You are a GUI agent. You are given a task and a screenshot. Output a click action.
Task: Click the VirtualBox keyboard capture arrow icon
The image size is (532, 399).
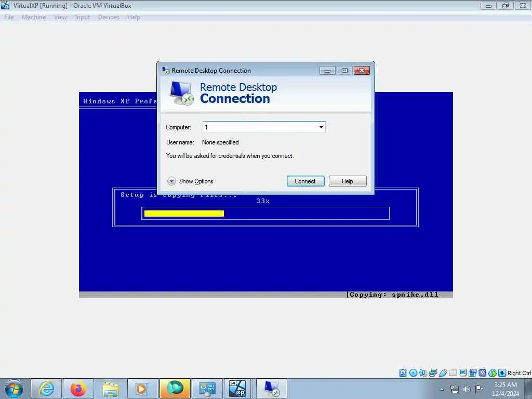(502, 373)
